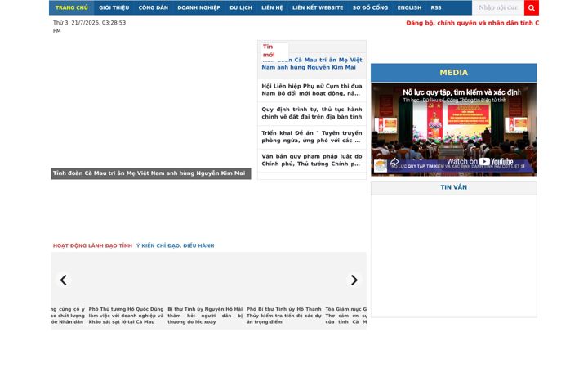Advance carousel with right chevron arrow
The height and width of the screenshot is (368, 588).
(354, 280)
